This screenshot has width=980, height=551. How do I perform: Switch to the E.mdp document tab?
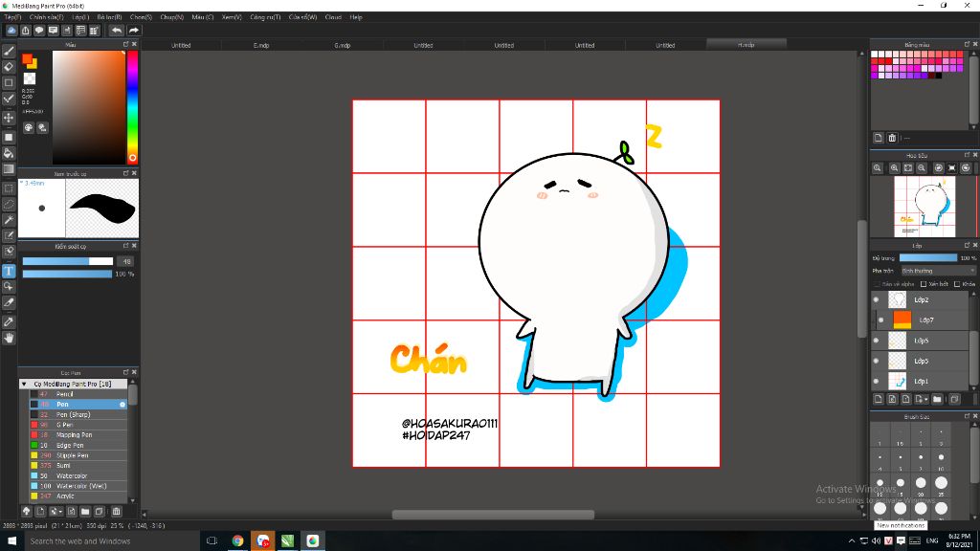[261, 45]
